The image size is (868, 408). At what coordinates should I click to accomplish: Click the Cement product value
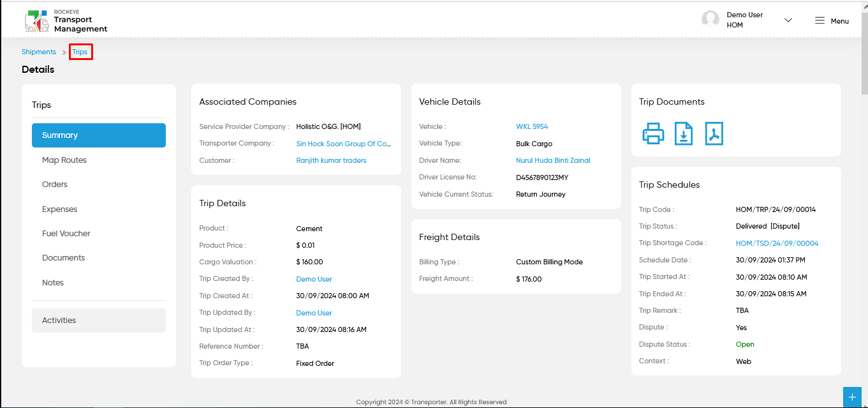pos(309,229)
